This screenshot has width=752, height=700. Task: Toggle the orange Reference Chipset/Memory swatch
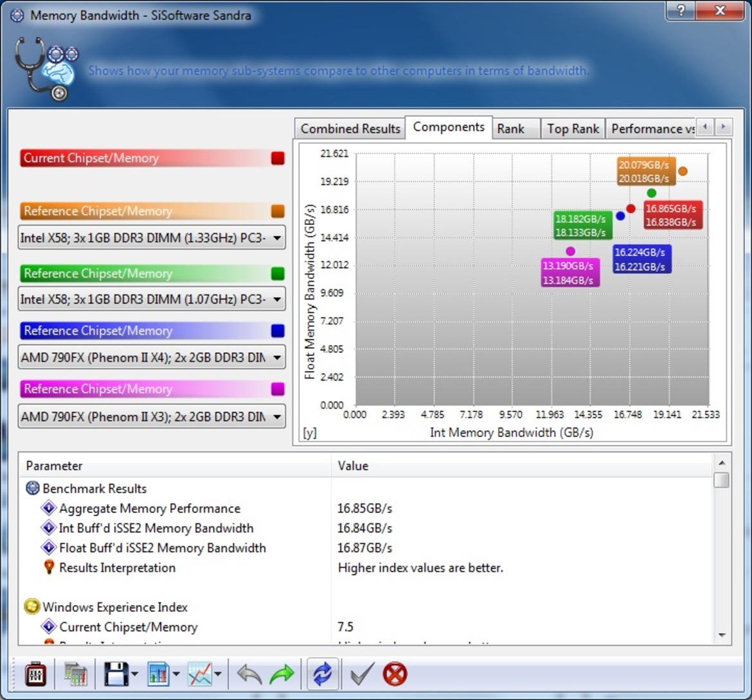tap(278, 211)
